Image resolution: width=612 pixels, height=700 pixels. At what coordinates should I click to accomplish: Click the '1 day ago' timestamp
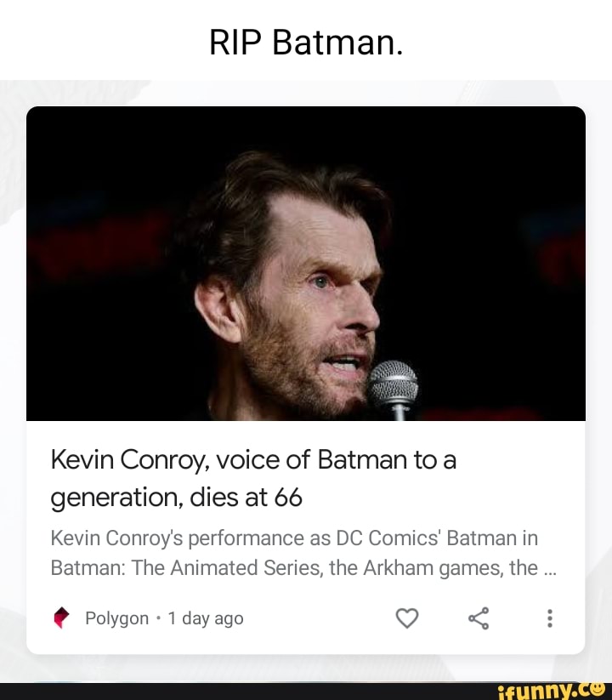click(x=203, y=618)
